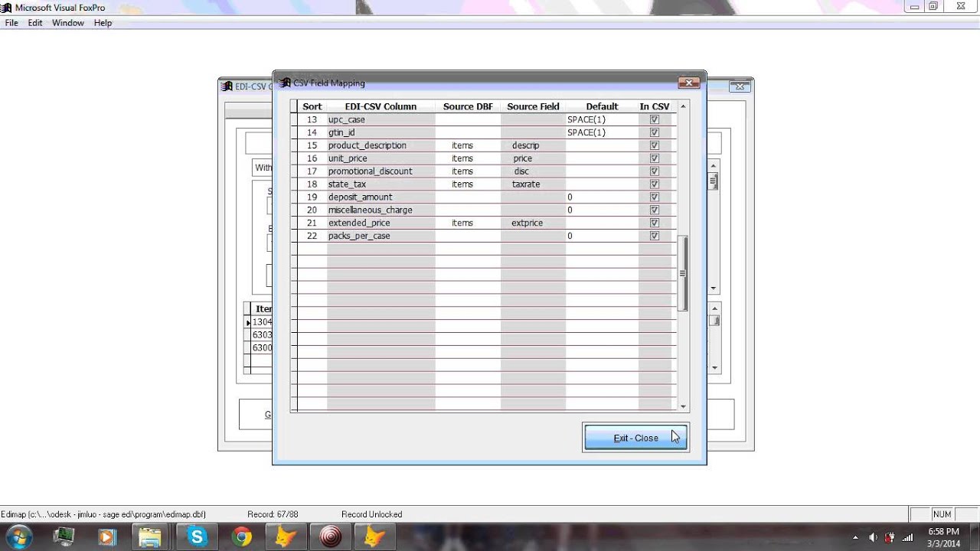Toggle In CSV checkbox for packs_per_case

[655, 236]
